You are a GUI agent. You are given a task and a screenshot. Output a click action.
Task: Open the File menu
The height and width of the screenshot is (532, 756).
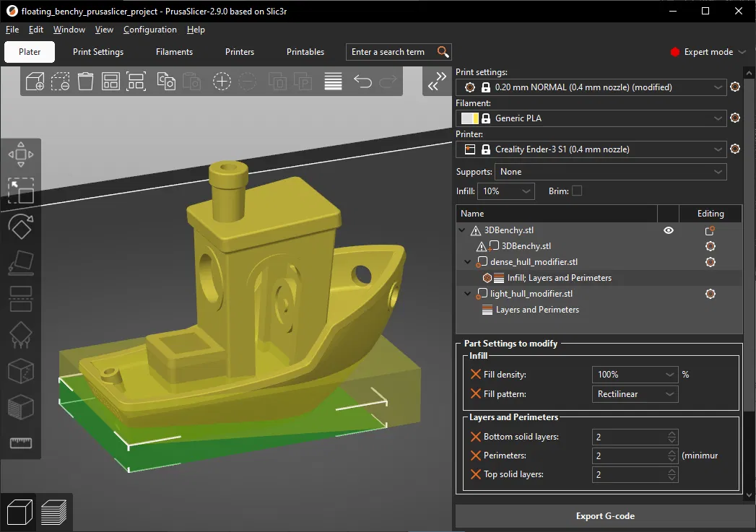(12, 30)
